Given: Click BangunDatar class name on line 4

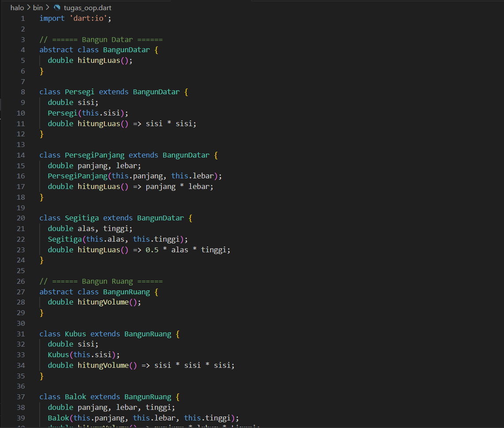Looking at the screenshot, I should (126, 50).
